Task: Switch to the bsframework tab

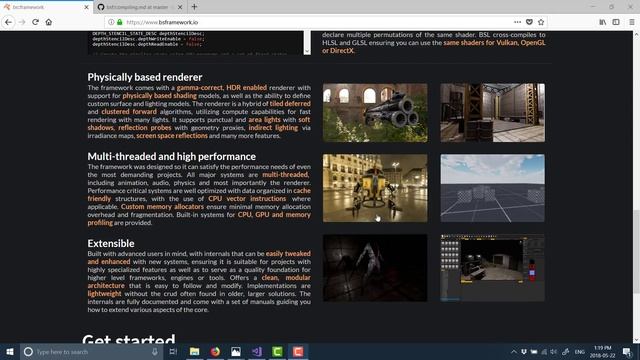Action: (46, 7)
